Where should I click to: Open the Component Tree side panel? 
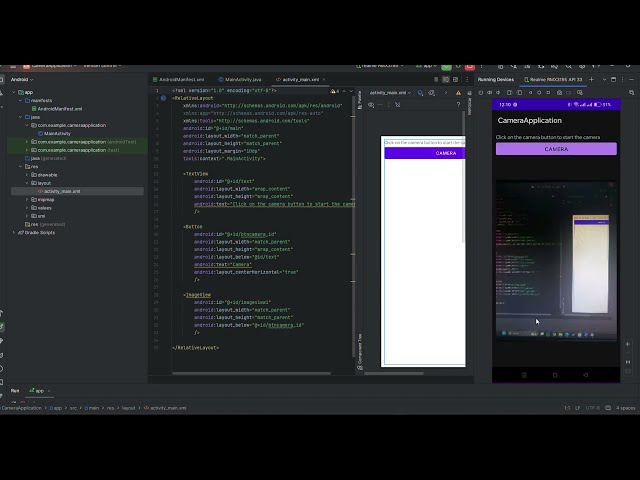(360, 351)
